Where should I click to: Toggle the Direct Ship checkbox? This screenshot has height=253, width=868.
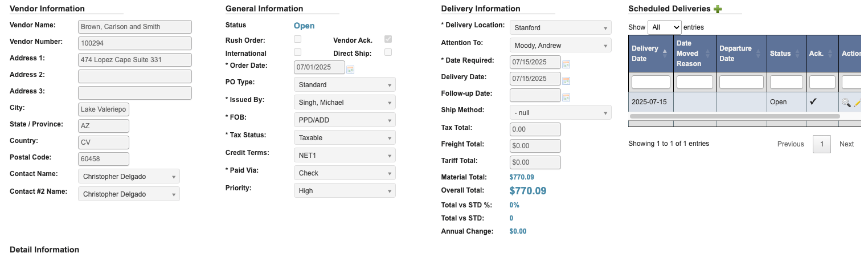[388, 52]
